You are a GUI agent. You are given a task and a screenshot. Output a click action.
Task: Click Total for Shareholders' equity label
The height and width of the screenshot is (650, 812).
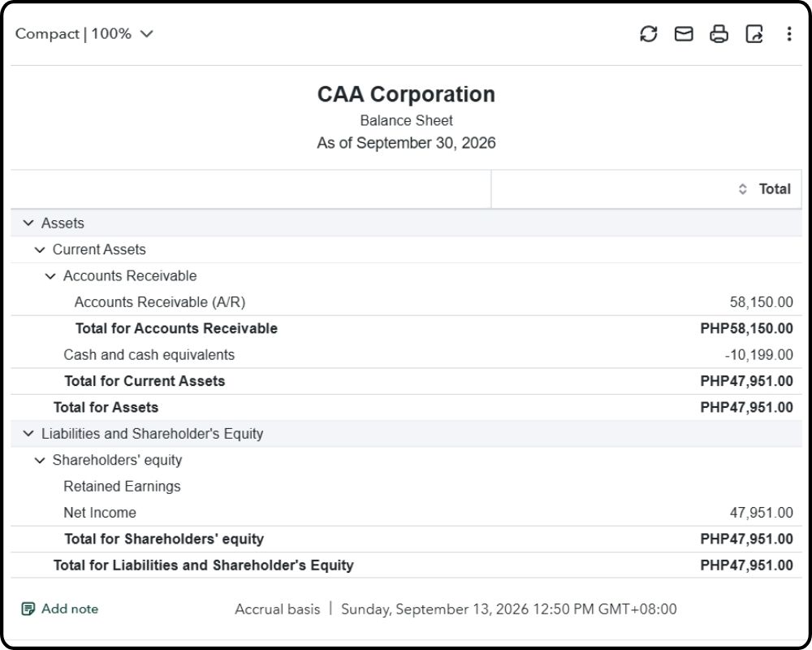[164, 539]
